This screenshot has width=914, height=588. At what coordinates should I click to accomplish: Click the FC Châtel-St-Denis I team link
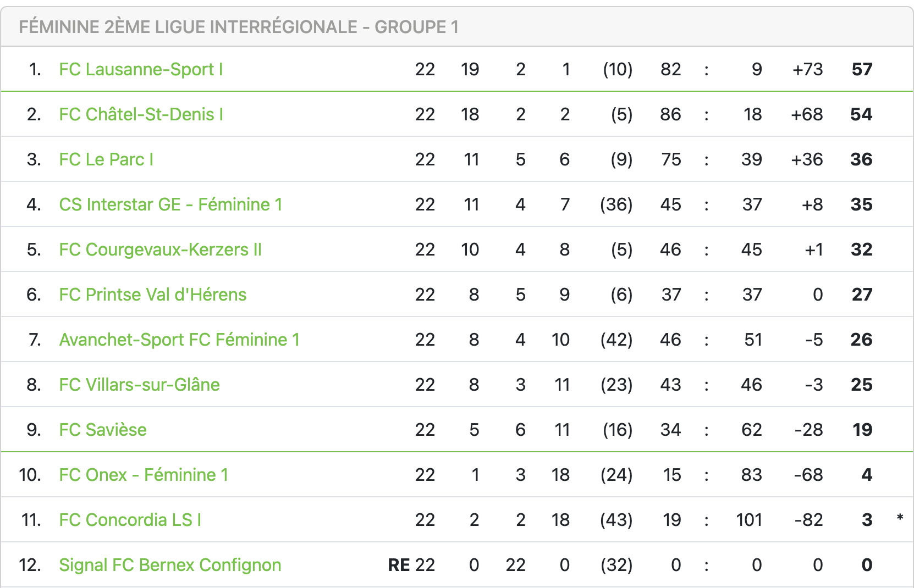click(141, 114)
